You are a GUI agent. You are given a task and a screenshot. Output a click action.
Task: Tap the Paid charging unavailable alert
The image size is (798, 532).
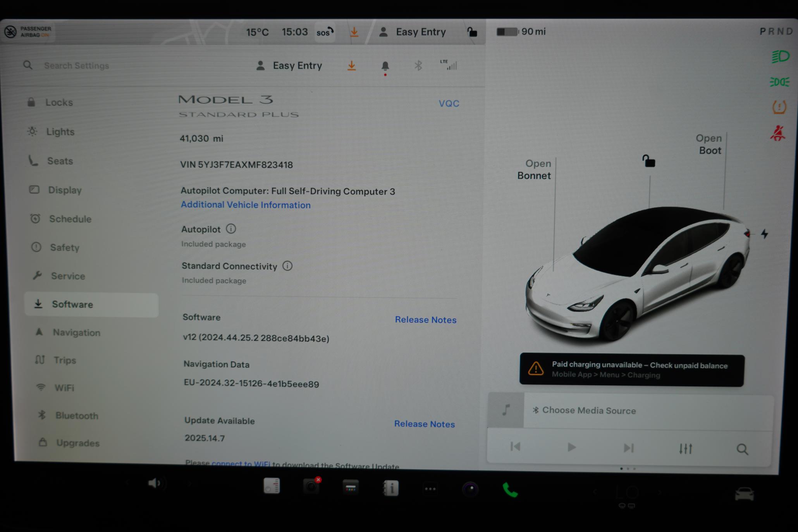(631, 370)
